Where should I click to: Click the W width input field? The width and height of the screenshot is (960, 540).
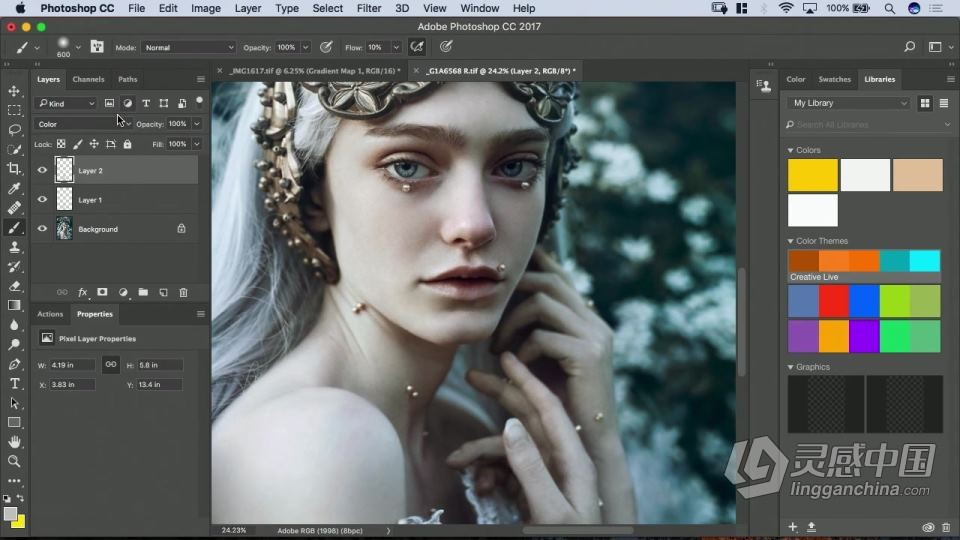point(72,365)
